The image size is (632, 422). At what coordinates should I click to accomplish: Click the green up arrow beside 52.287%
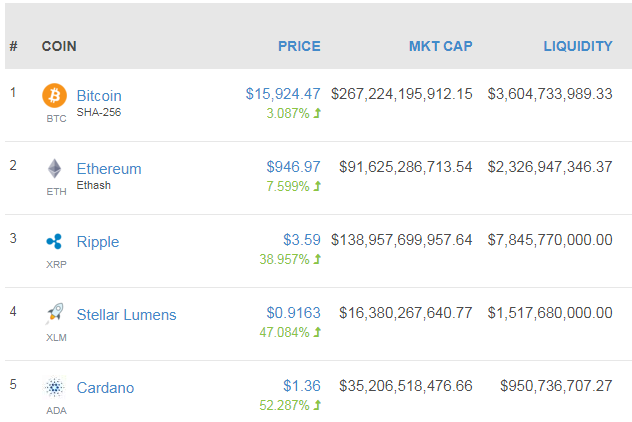point(318,405)
